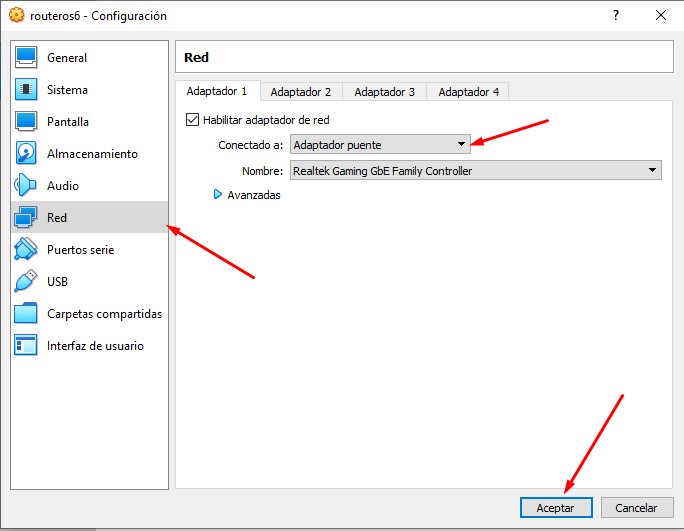Open the Almacenamiento disk icon
The image size is (684, 531).
point(26,154)
